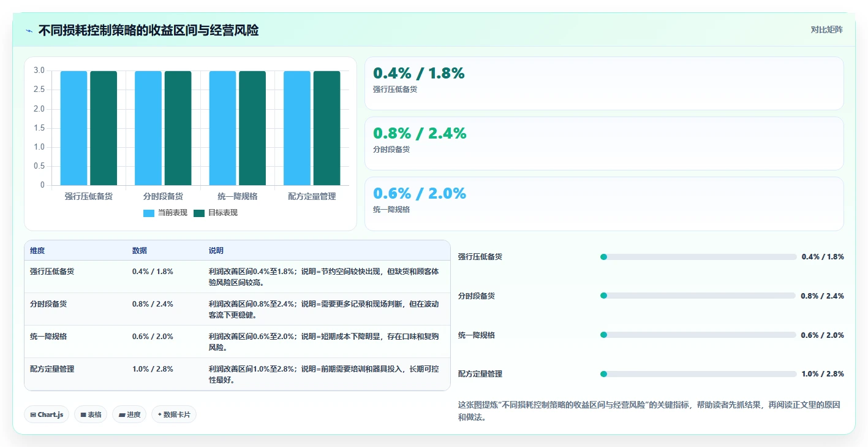Click progress label 分时段备货 at right

tap(477, 296)
